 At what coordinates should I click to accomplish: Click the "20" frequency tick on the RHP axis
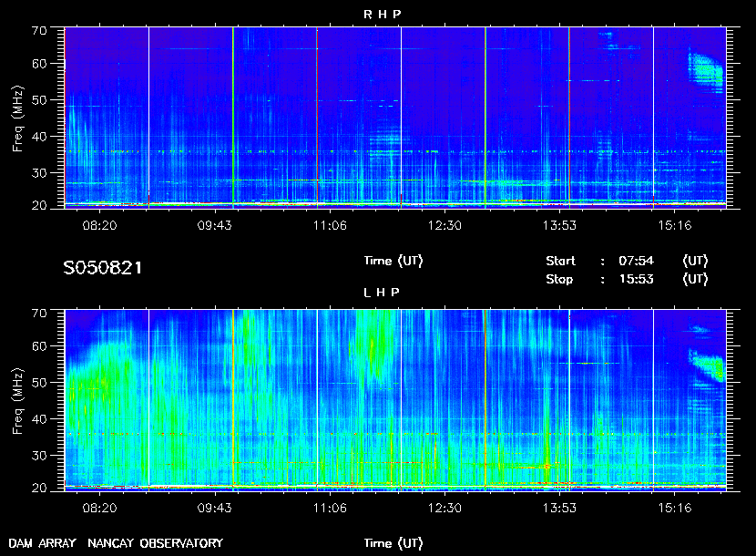39,205
